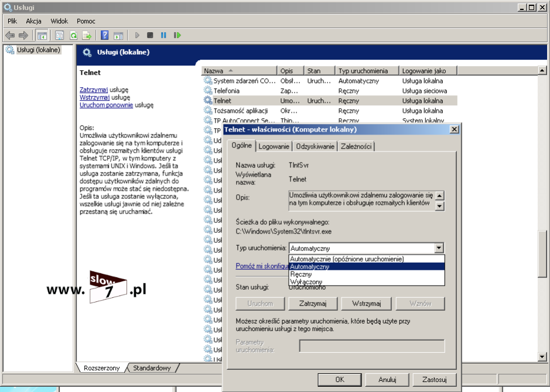Choose the Ręczny startup option

(x=367, y=274)
